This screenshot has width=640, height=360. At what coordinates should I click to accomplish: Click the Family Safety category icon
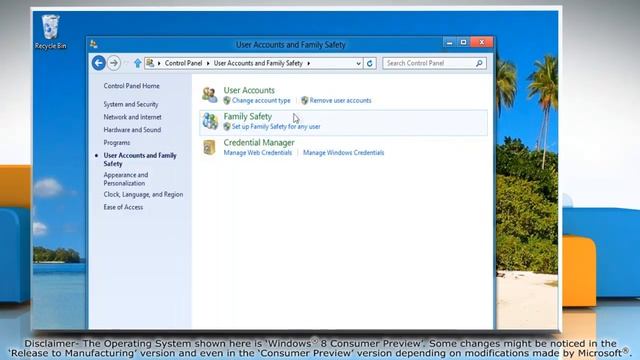click(210, 121)
